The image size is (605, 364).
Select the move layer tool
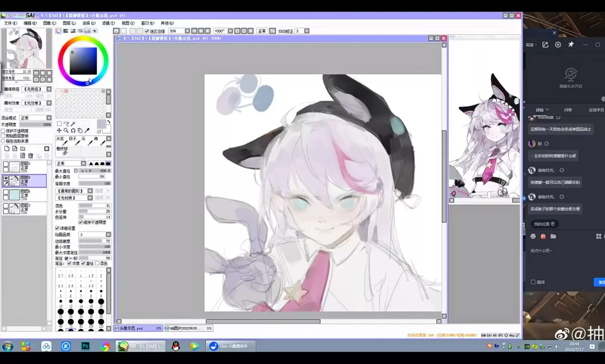click(59, 131)
